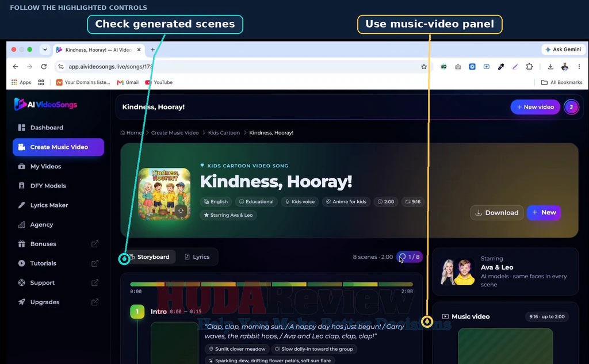Viewport: 589px width, 364px height.
Task: Click the AI VideoSongs logo
Action: point(45,105)
